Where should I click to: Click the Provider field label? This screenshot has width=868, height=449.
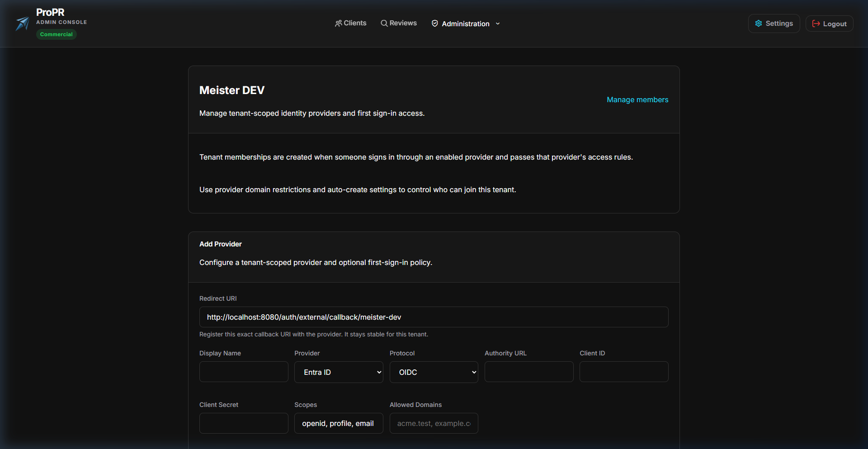coord(307,353)
